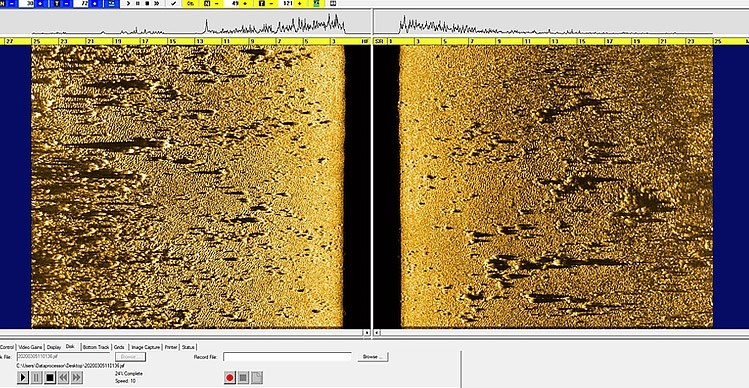Increase the value 49 with plus button
Image resolution: width=749 pixels, height=388 pixels.
pyautogui.click(x=246, y=3)
